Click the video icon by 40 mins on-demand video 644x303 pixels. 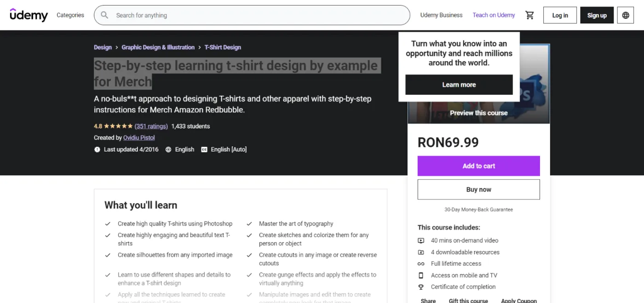pyautogui.click(x=421, y=240)
